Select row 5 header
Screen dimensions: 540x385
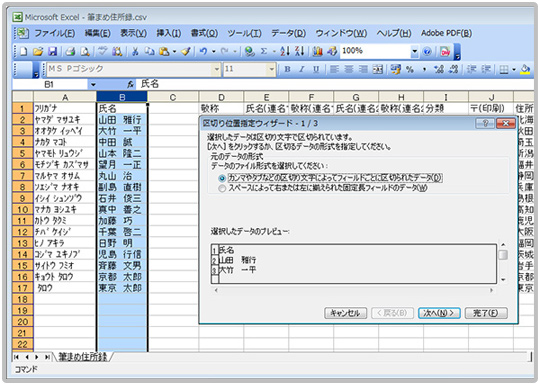pos(22,153)
